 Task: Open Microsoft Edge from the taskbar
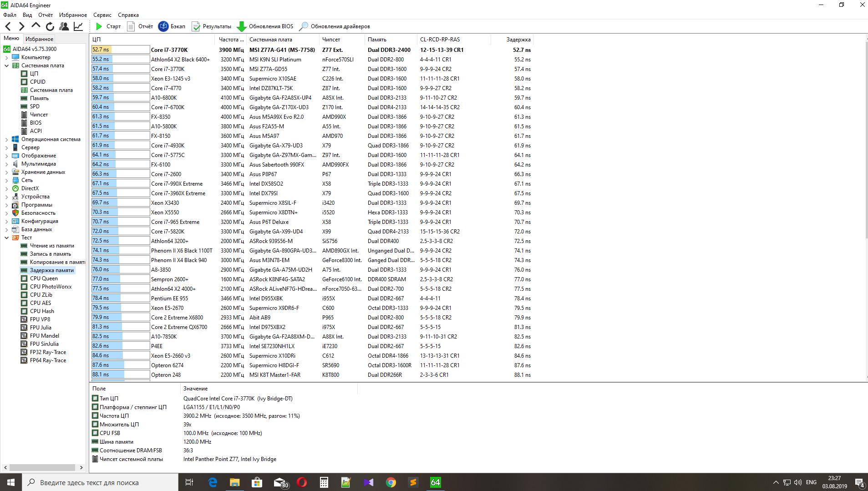pyautogui.click(x=213, y=482)
